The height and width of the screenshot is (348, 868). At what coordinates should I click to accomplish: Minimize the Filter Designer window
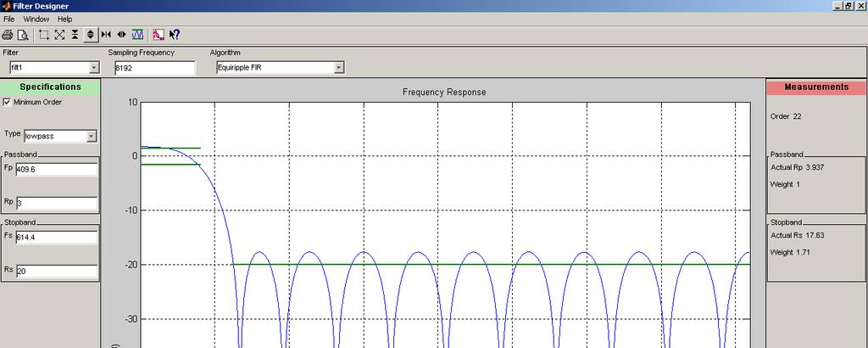click(838, 6)
